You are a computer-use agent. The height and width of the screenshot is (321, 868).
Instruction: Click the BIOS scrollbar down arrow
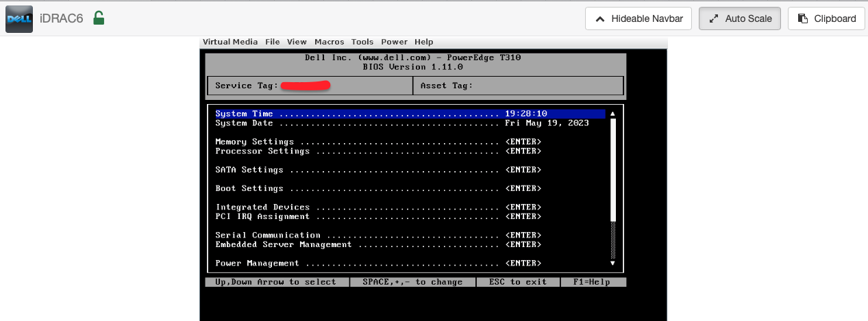pyautogui.click(x=612, y=263)
